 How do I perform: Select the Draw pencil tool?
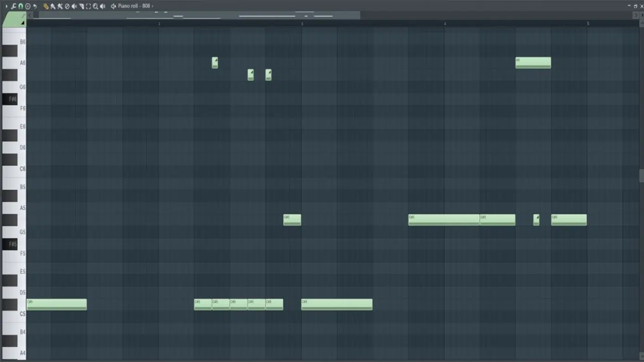tap(46, 6)
